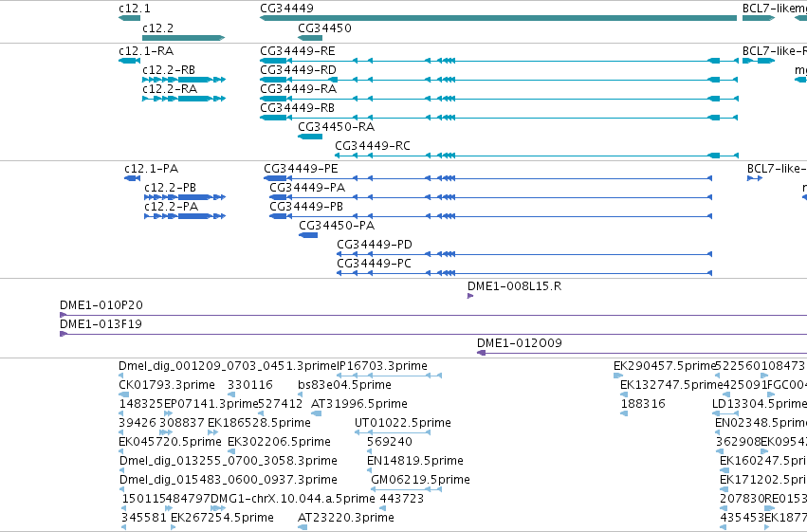Click the CG34450 gene feature
This screenshot has height=532, width=807.
click(310, 38)
